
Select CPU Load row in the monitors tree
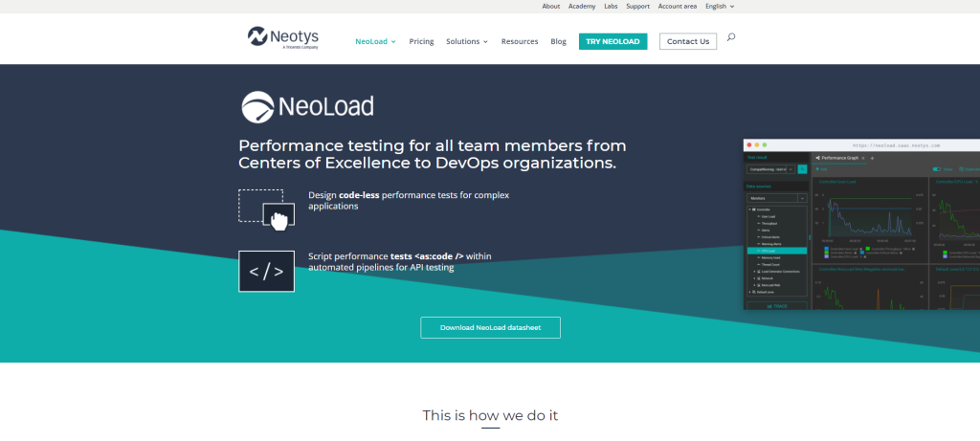pos(777,251)
